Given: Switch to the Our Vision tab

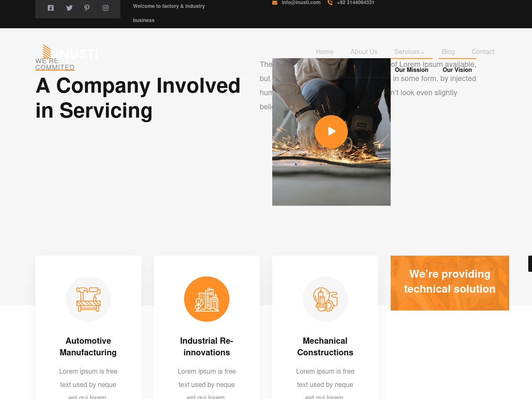Looking at the screenshot, I should (x=457, y=70).
